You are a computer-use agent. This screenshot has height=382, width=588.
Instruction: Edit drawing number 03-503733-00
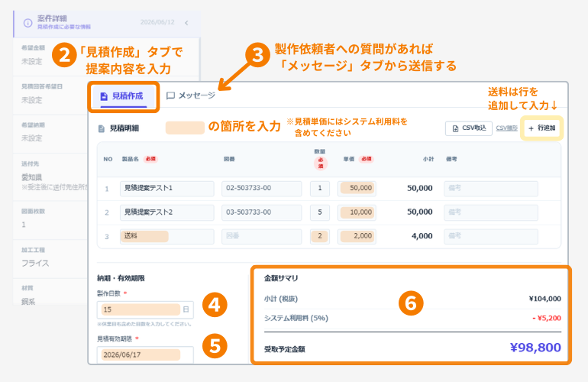coord(261,212)
